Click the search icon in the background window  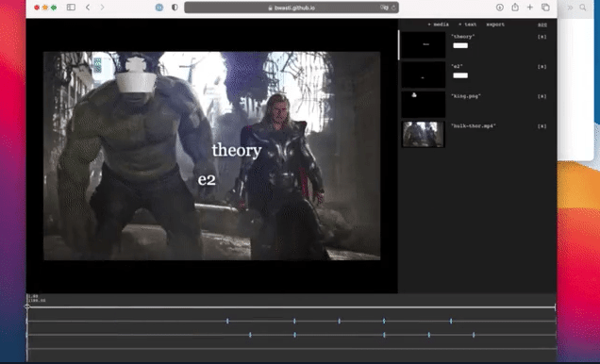coord(583,8)
